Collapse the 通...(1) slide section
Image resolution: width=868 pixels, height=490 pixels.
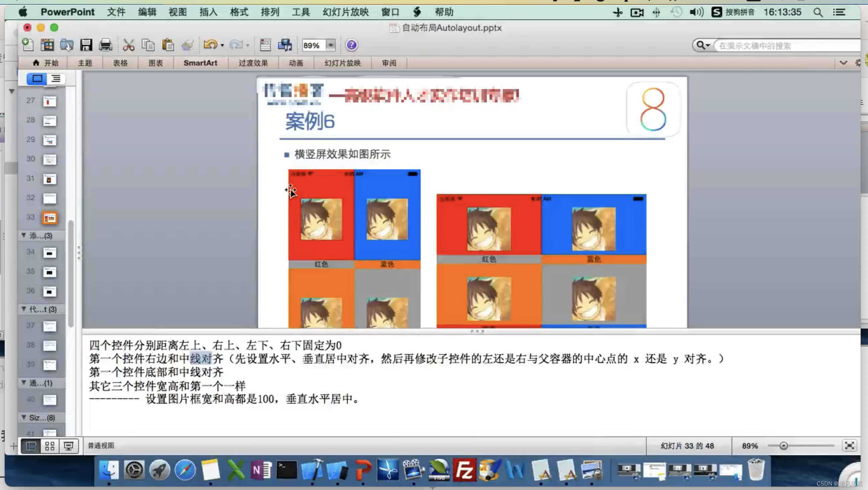tap(24, 383)
